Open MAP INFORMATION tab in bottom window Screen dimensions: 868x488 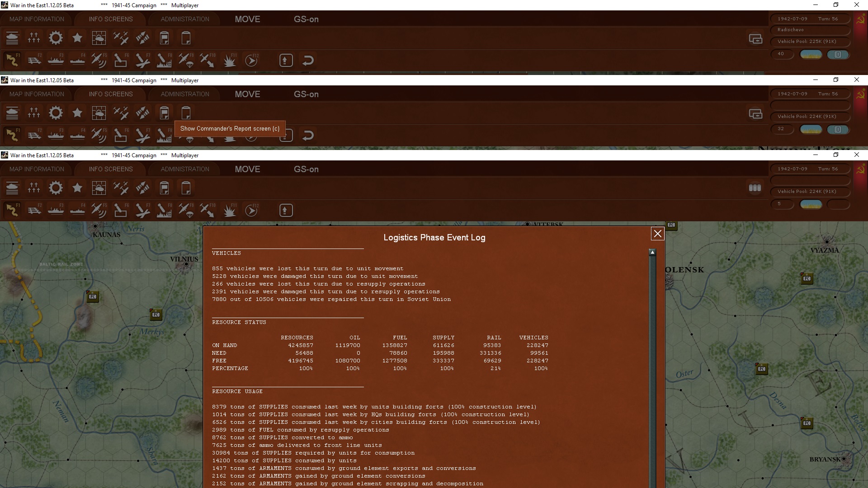pyautogui.click(x=37, y=169)
